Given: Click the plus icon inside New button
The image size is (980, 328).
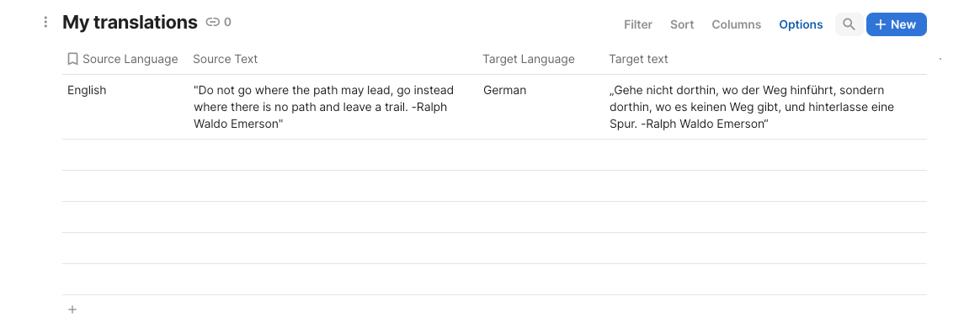Looking at the screenshot, I should click(881, 24).
